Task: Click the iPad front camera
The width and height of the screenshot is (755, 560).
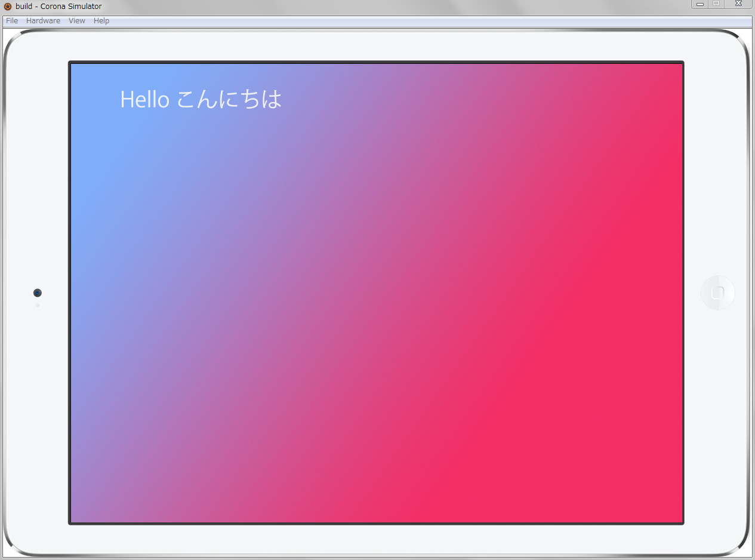Action: [38, 293]
